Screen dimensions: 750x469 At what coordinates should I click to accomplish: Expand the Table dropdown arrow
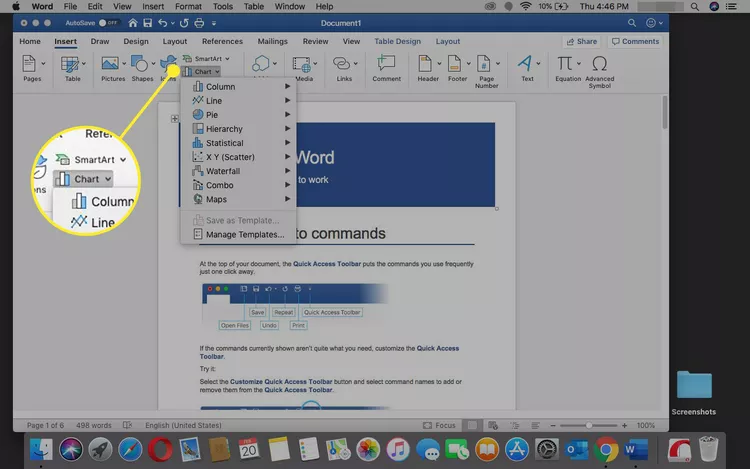[x=84, y=64]
